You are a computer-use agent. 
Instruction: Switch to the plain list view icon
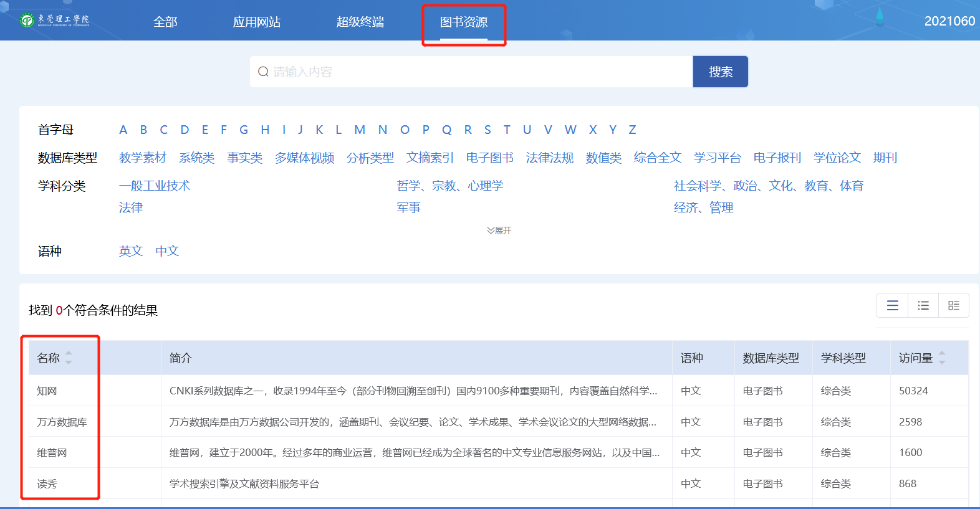(893, 305)
